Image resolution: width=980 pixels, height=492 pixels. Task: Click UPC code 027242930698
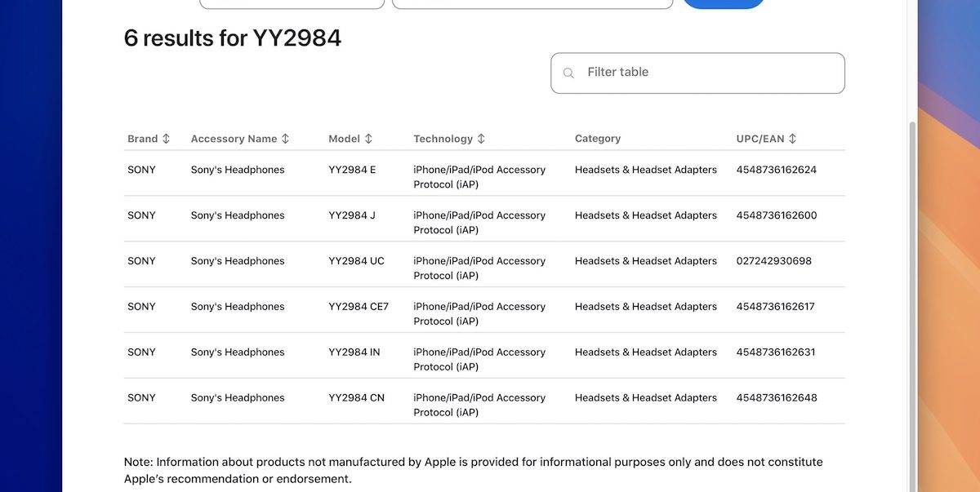(x=773, y=261)
